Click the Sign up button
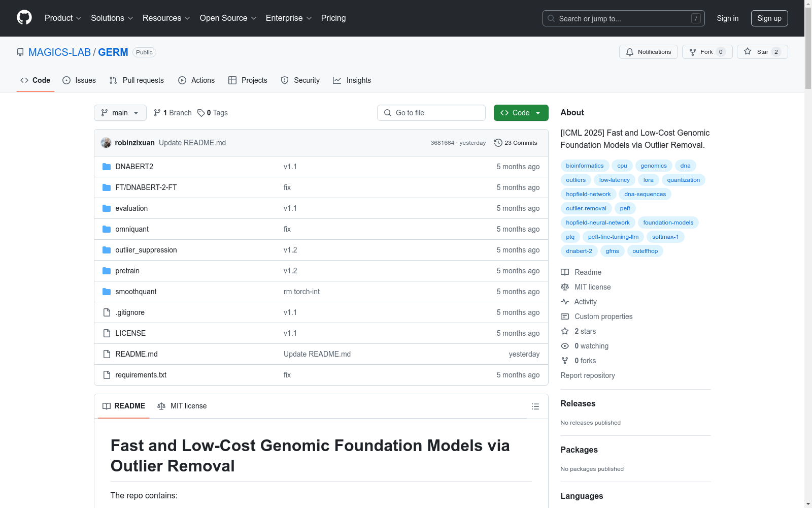The width and height of the screenshot is (812, 508). coord(769,18)
